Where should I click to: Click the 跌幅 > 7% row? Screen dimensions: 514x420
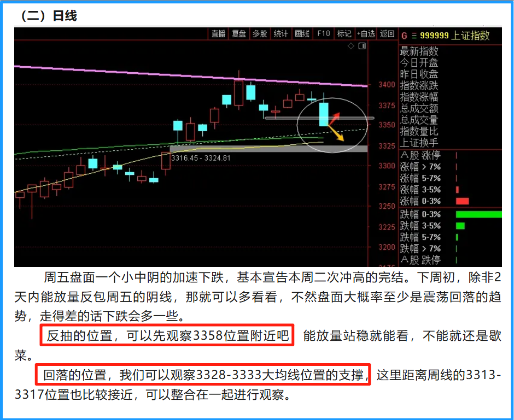coord(451,249)
